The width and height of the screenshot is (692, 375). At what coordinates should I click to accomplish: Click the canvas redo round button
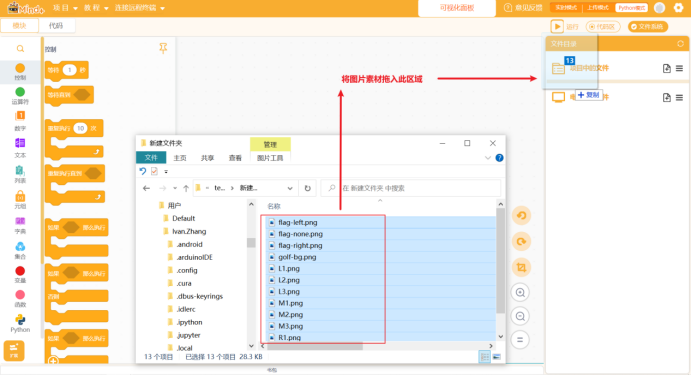(521, 241)
